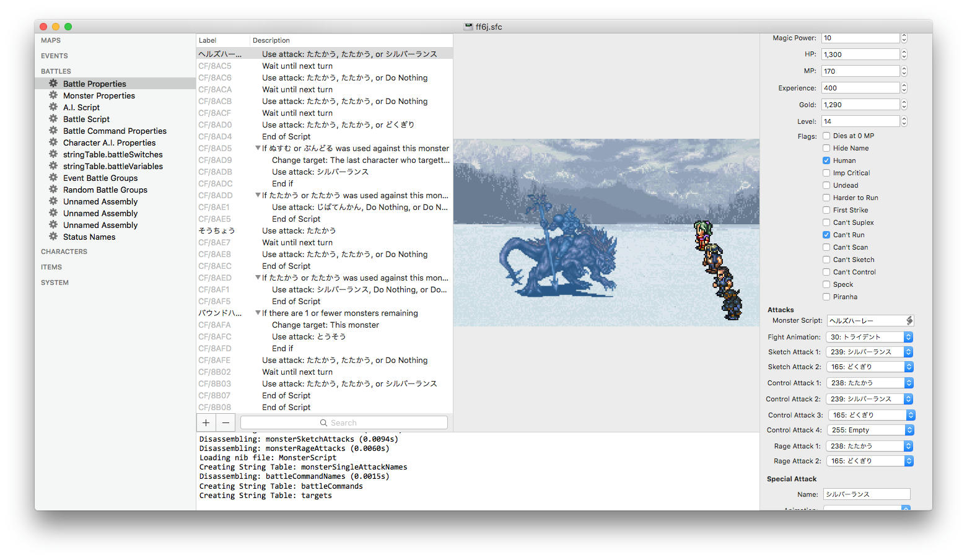
Task: Click the script Search field
Action: (x=344, y=422)
